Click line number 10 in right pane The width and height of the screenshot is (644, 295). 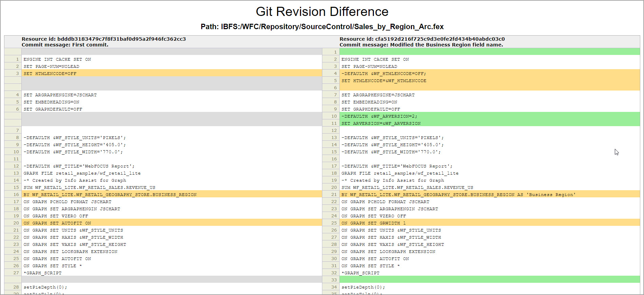[x=334, y=116]
